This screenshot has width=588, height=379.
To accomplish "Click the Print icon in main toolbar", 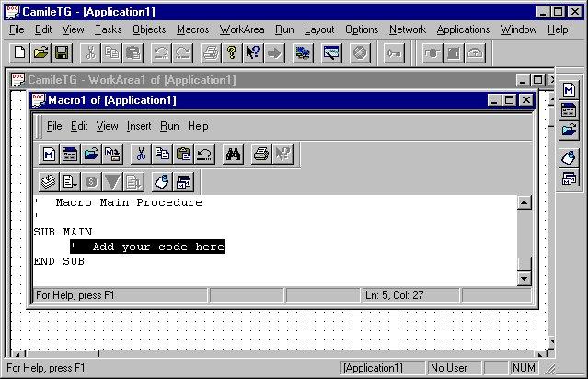I will pos(211,52).
